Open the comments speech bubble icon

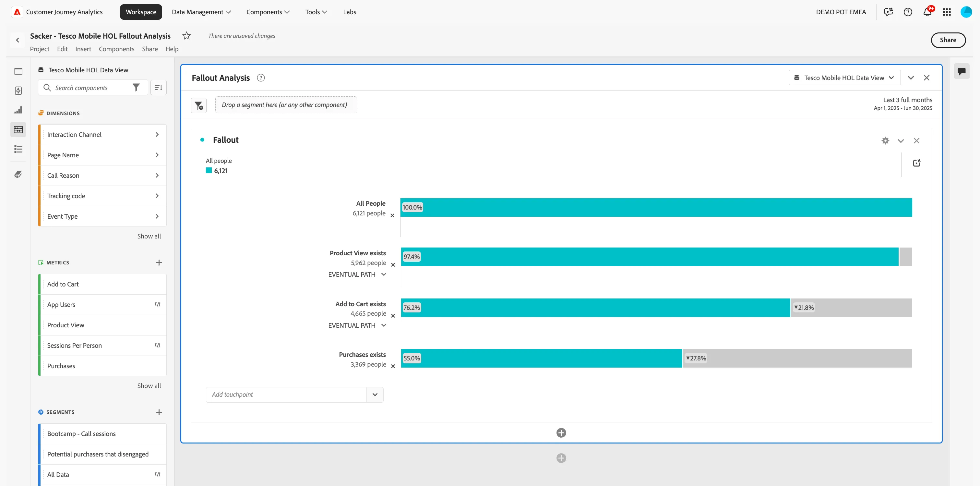click(962, 71)
